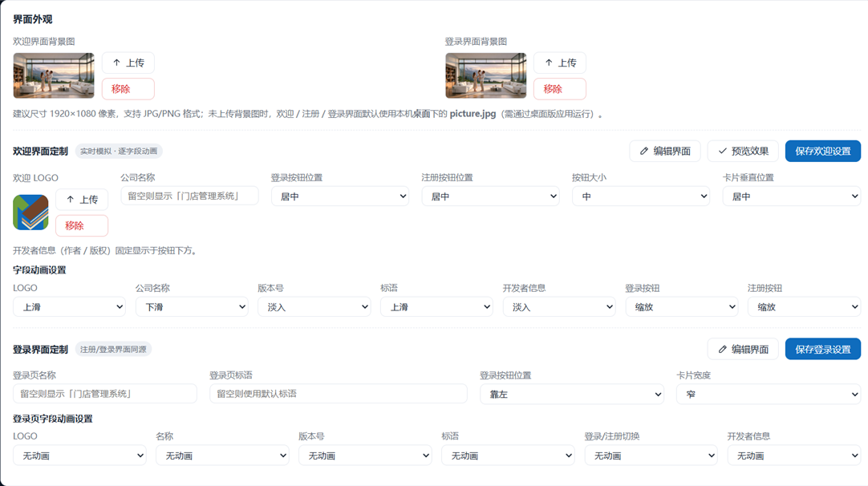The image size is (868, 486).
Task: Click 保存登录设置 button
Action: pos(822,350)
